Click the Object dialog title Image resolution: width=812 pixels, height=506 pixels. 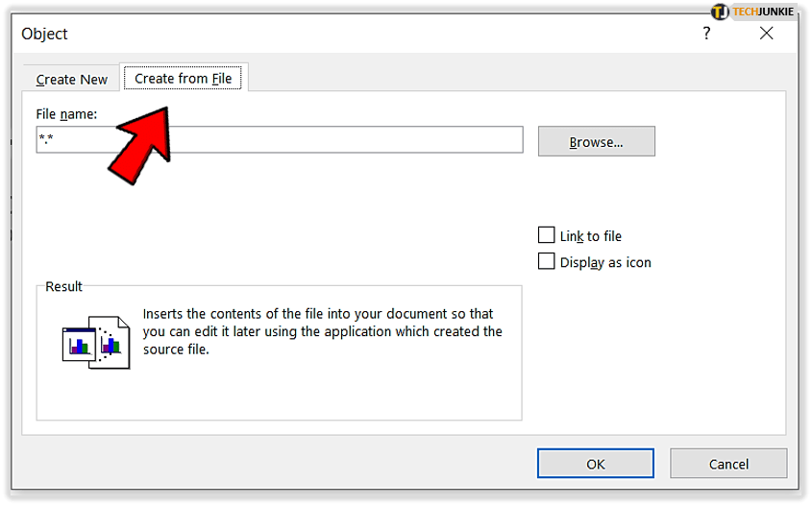(45, 35)
